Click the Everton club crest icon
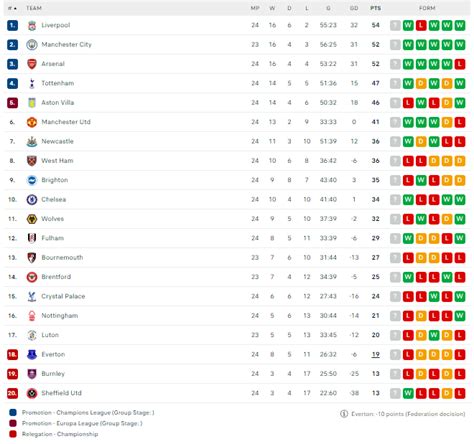Image resolution: width=474 pixels, height=444 pixels. point(32,354)
